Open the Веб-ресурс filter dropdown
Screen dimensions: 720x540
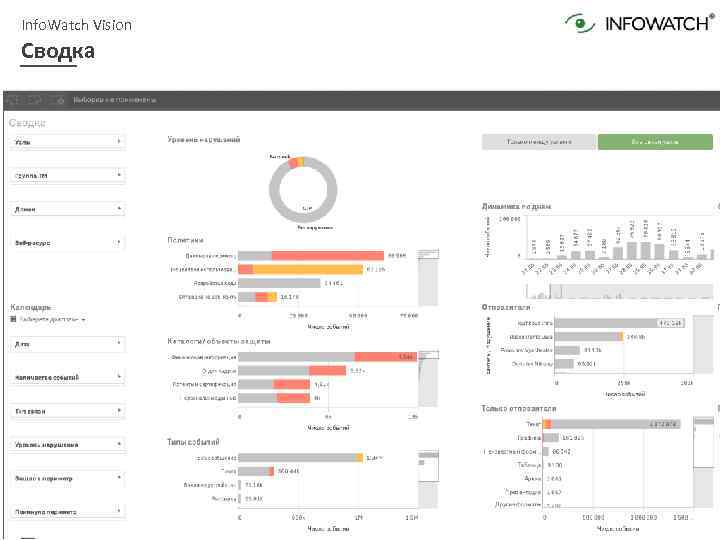(x=68, y=242)
